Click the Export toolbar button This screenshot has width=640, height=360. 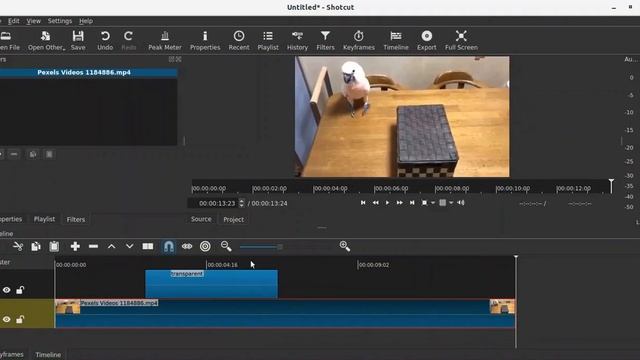[427, 40]
